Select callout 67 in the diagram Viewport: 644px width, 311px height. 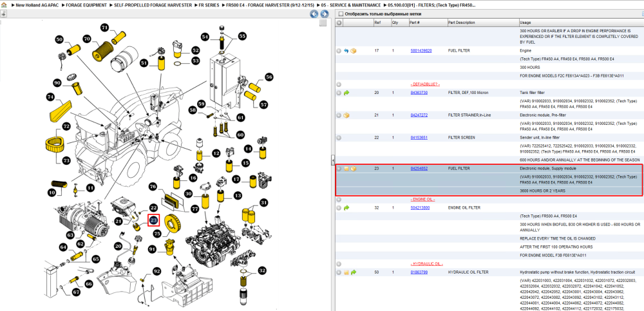pos(77,292)
